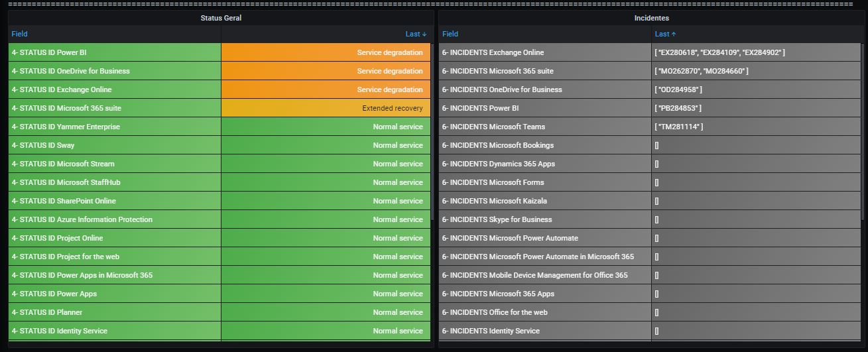Select the '6- INCIDENTS Microsoft Kaizala' cell
This screenshot has width=868, height=352.
pyautogui.click(x=545, y=201)
